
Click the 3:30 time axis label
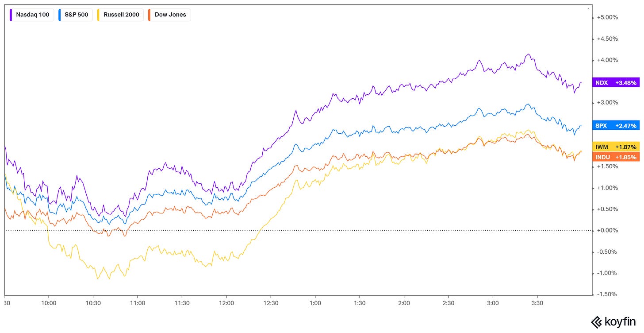coord(537,303)
